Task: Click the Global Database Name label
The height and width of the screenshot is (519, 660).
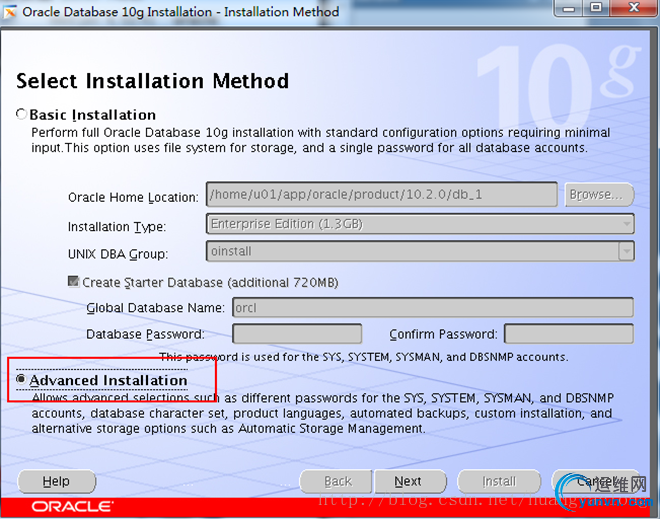Action: pyautogui.click(x=155, y=308)
